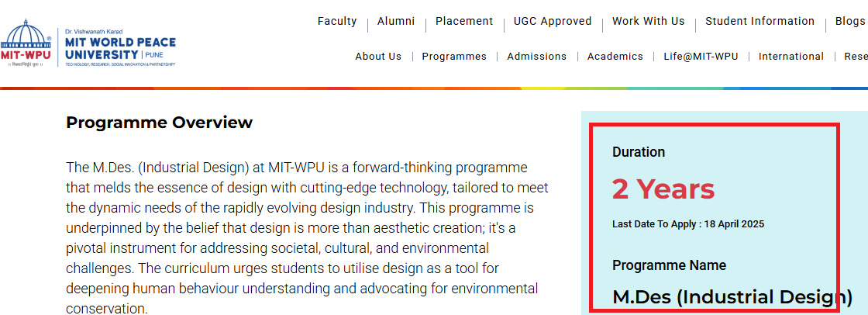Open the Programmes menu
This screenshot has width=868, height=315.
click(454, 57)
